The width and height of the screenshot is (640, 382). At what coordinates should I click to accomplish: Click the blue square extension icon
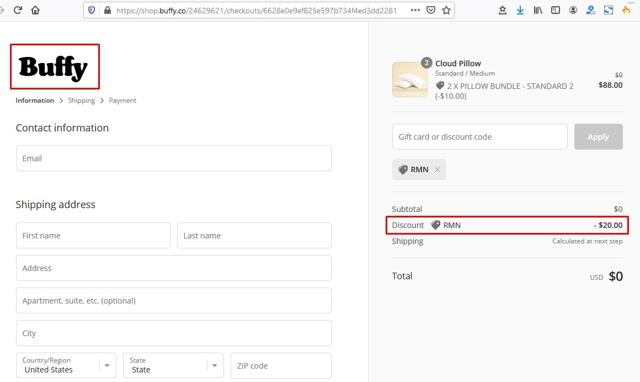(x=609, y=10)
